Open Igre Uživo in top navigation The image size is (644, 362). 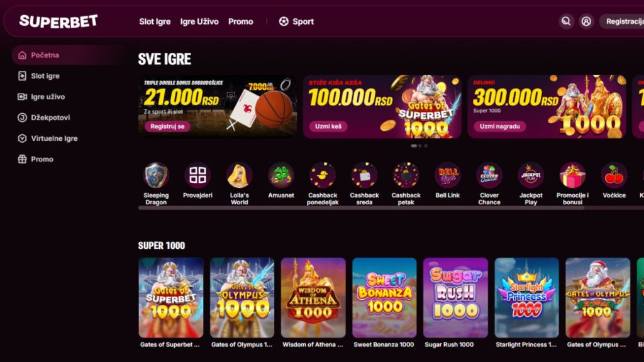pyautogui.click(x=199, y=21)
